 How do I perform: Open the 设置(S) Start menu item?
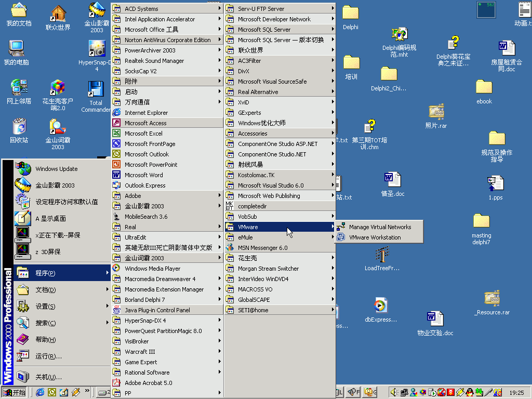[x=62, y=307]
